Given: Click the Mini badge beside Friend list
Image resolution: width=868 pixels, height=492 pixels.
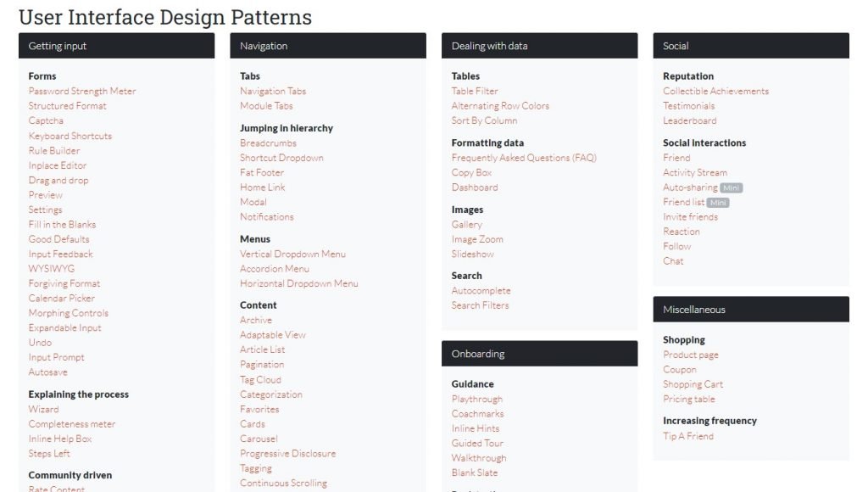Looking at the screenshot, I should 718,203.
